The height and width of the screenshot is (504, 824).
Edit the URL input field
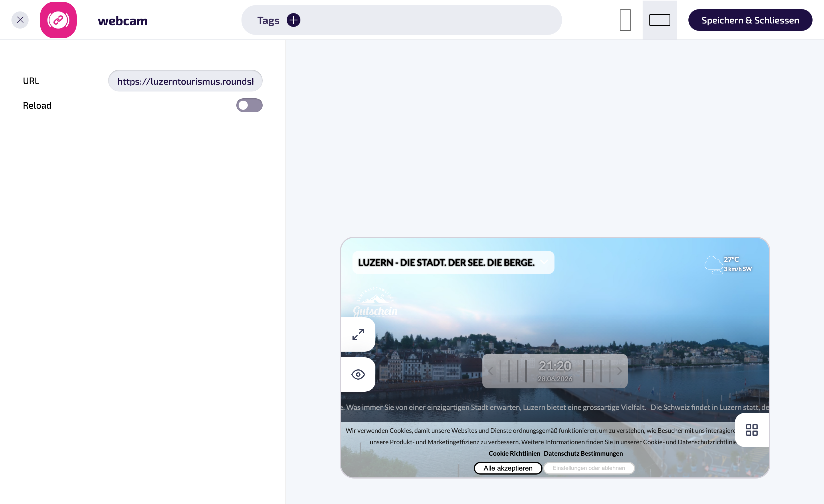[x=185, y=81]
